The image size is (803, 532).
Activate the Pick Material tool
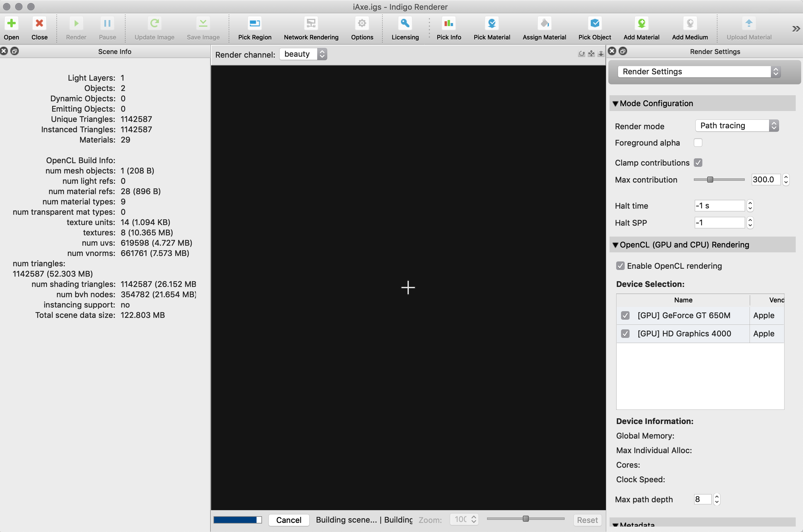(492, 23)
